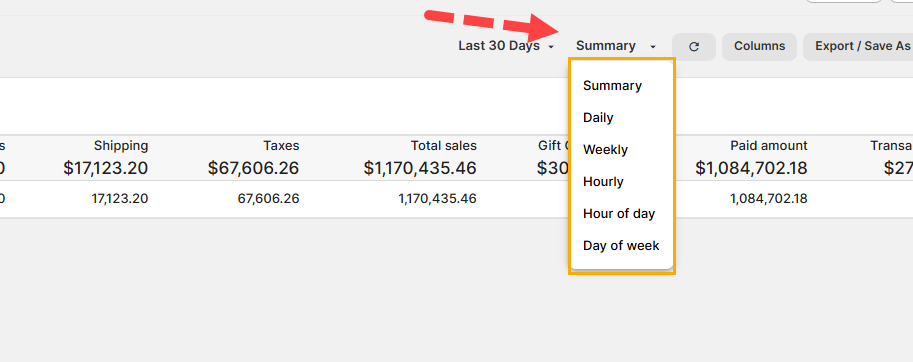Click the Export / Save As button
This screenshot has height=362, width=913.
click(859, 47)
